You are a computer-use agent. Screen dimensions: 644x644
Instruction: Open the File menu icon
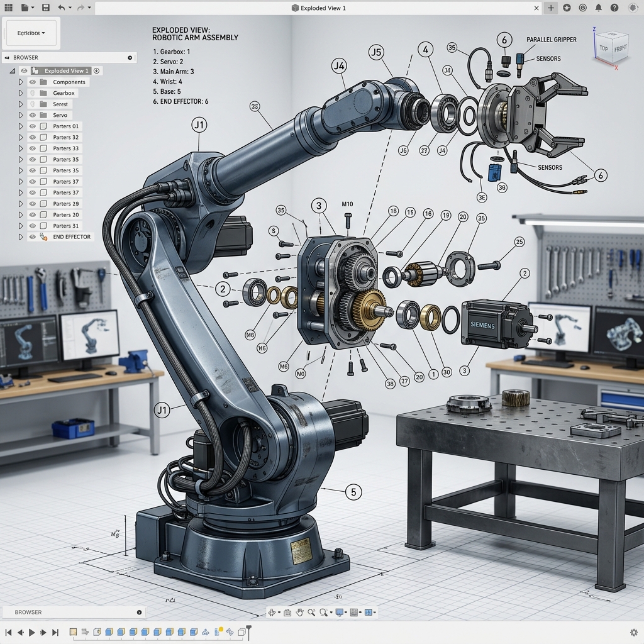25,8
